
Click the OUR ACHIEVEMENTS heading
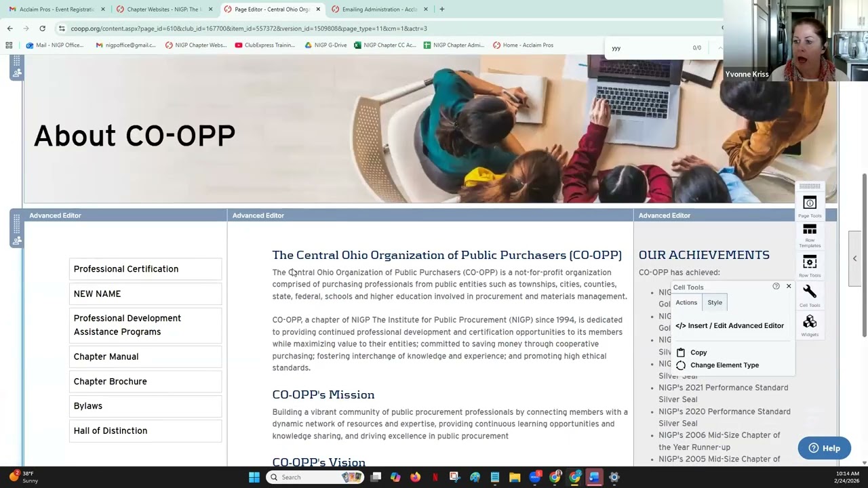[704, 255]
